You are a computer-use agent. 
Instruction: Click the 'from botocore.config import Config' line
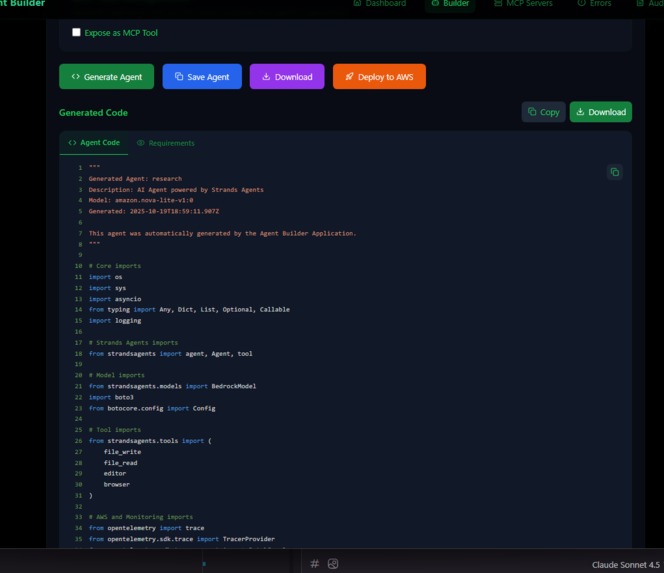(152, 408)
